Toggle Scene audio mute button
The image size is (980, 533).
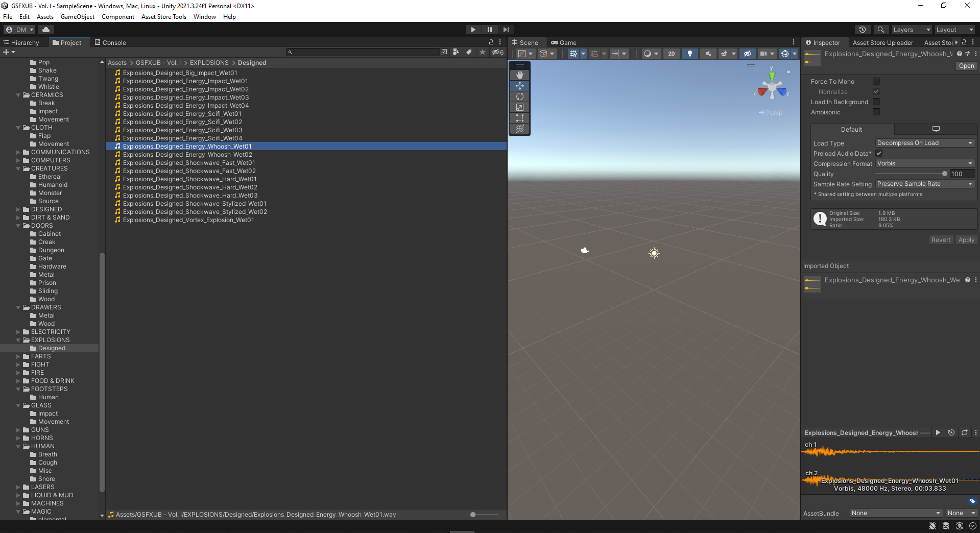click(708, 54)
